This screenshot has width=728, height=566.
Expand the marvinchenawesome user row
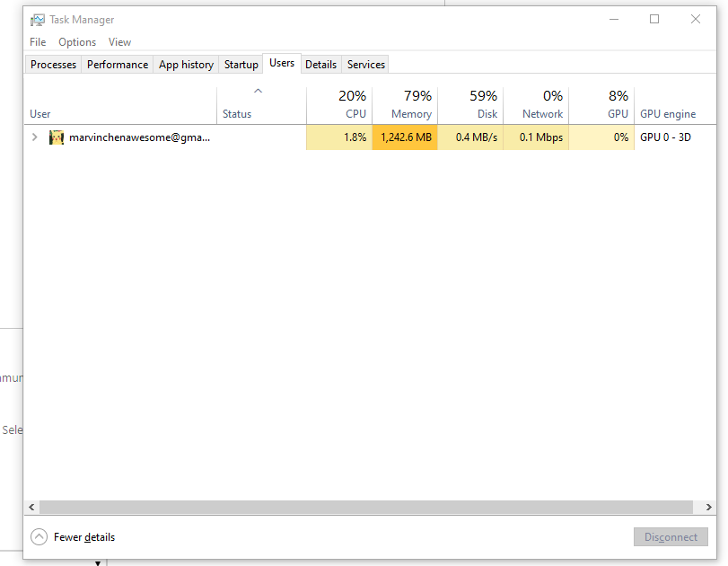tap(34, 137)
